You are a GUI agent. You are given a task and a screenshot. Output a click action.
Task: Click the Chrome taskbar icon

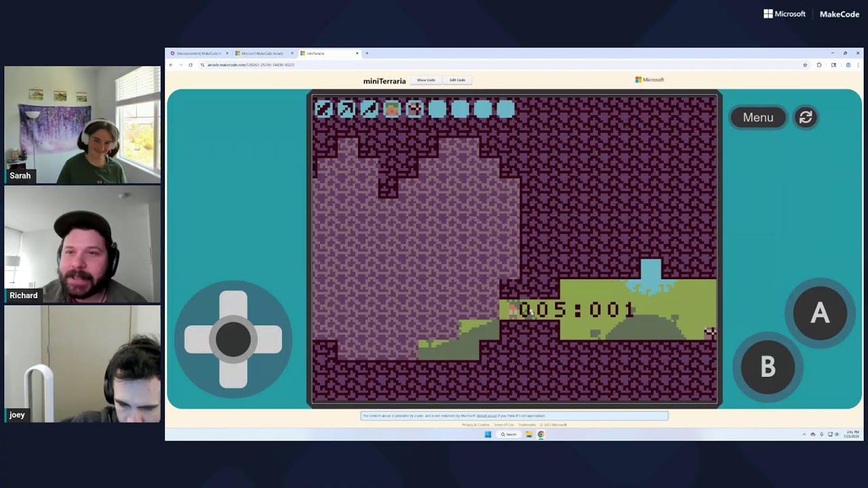pyautogui.click(x=541, y=434)
